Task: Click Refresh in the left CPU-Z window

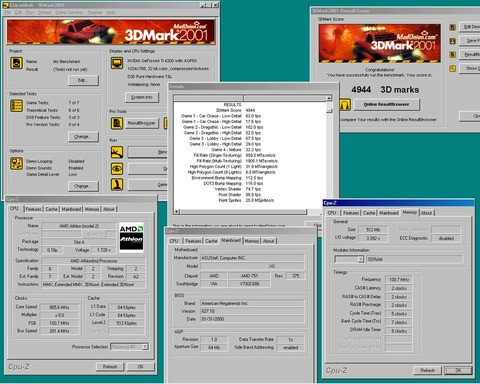Action: tap(110, 366)
